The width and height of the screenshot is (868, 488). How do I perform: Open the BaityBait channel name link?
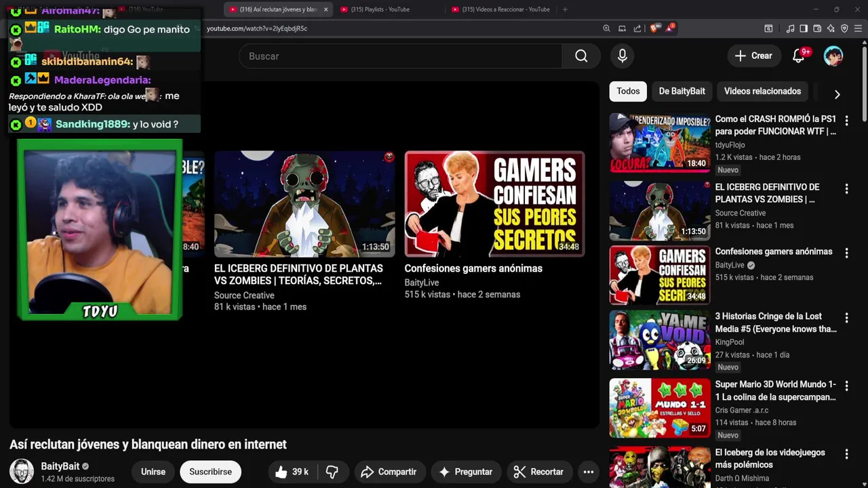point(60,466)
